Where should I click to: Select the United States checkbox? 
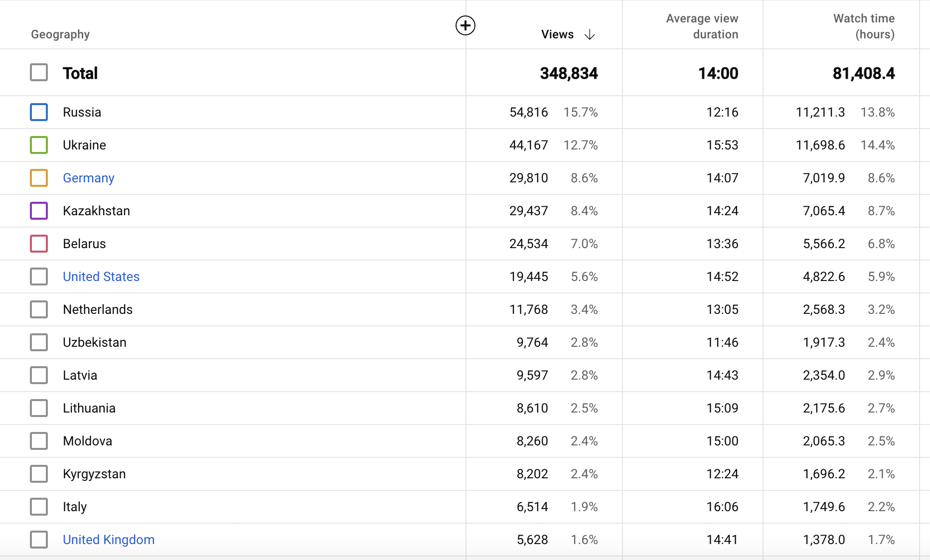click(x=39, y=277)
